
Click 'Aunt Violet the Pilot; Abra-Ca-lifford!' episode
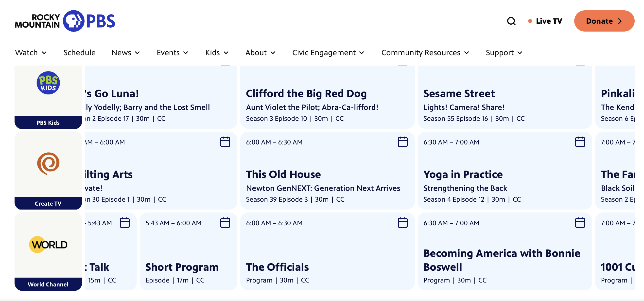pyautogui.click(x=312, y=107)
